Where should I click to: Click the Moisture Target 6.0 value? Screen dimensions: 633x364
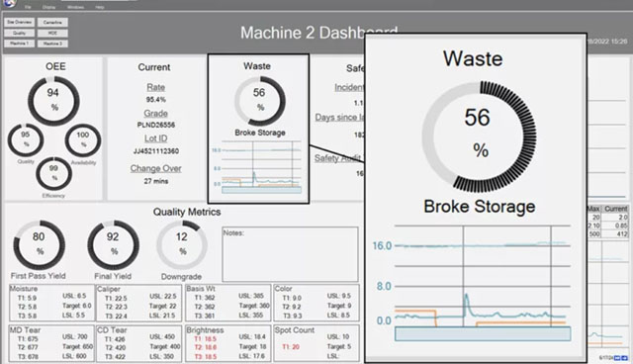[77, 306]
